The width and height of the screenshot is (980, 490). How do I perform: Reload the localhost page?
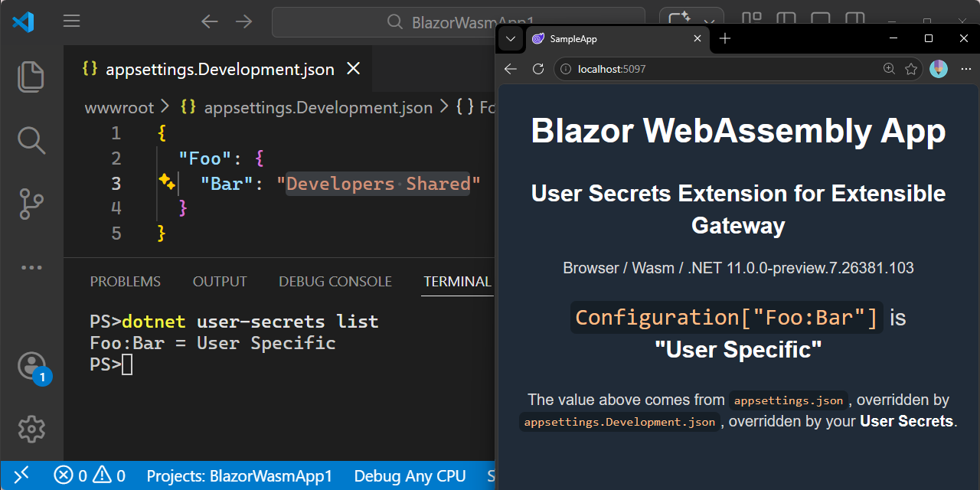(x=538, y=69)
